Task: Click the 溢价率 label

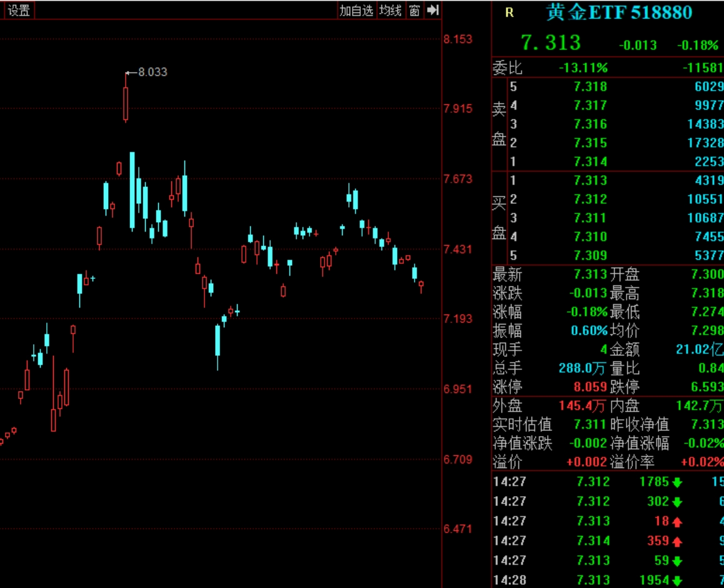Action: (x=632, y=462)
